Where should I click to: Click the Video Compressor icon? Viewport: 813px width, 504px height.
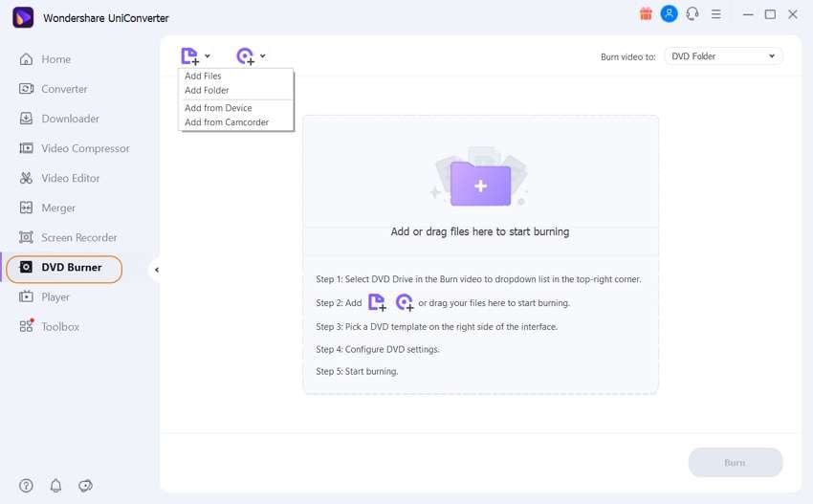[26, 148]
